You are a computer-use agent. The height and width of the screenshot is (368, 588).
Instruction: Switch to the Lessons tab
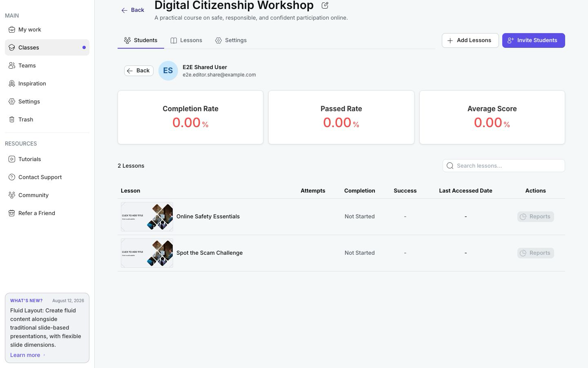tap(186, 40)
